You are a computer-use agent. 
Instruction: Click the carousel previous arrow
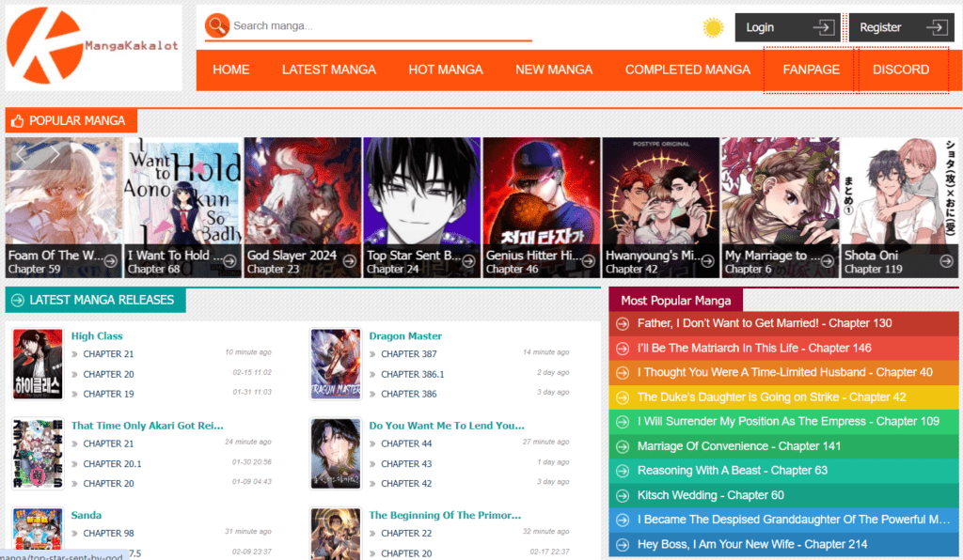[x=23, y=154]
